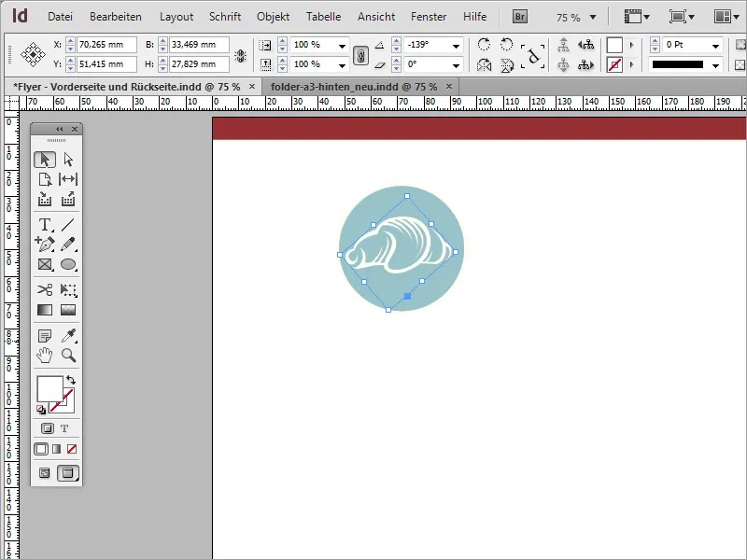This screenshot has height=560, width=747.
Task: Select the Free Transform tool
Action: tap(68, 289)
